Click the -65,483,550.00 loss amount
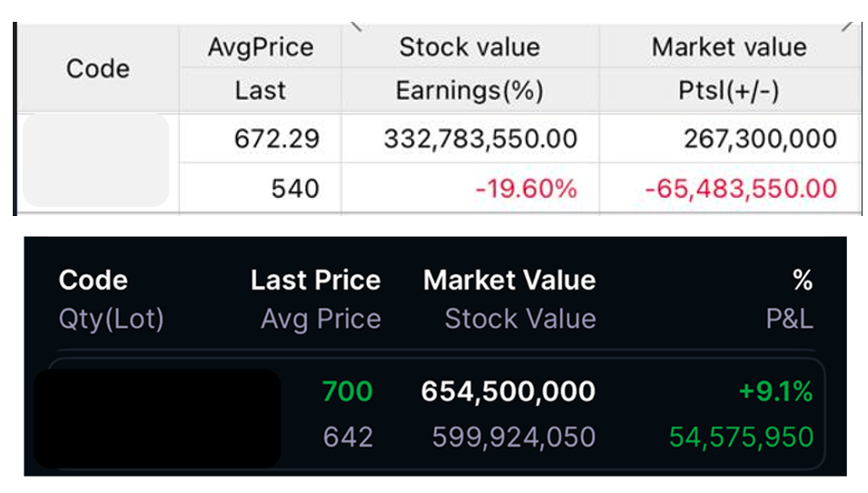Screen dimensions: 868x493 click(740, 189)
